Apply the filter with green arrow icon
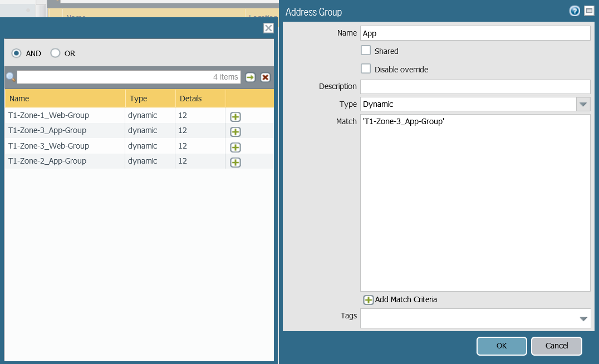The height and width of the screenshot is (364, 599). (x=251, y=77)
